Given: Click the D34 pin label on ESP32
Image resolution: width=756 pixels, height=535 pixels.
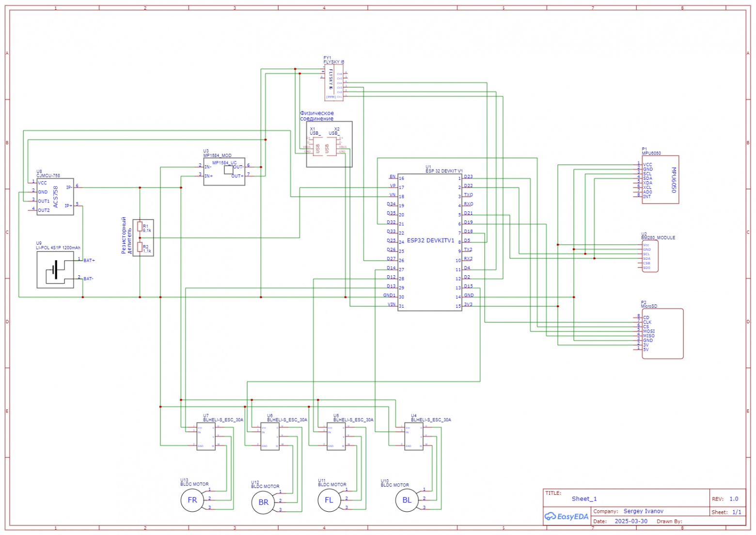Looking at the screenshot, I should (x=391, y=204).
